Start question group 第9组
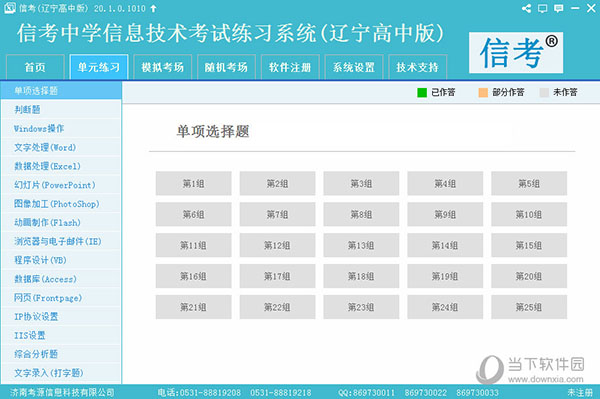 click(445, 215)
